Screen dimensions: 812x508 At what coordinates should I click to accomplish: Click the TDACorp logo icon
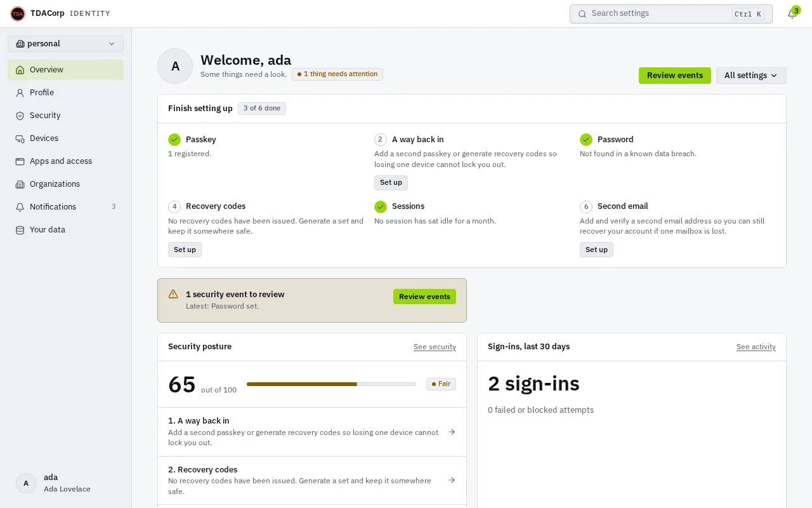click(x=18, y=13)
